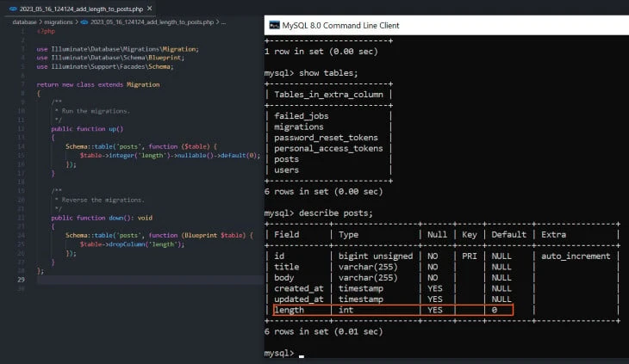The width and height of the screenshot is (629, 364).
Task: Click the 'PRI' key value
Action: pyautogui.click(x=470, y=256)
